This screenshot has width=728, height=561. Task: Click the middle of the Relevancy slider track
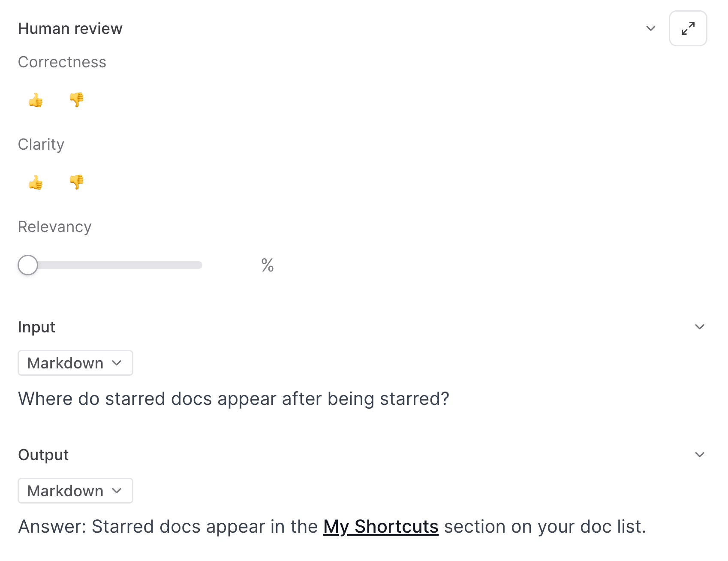(111, 265)
